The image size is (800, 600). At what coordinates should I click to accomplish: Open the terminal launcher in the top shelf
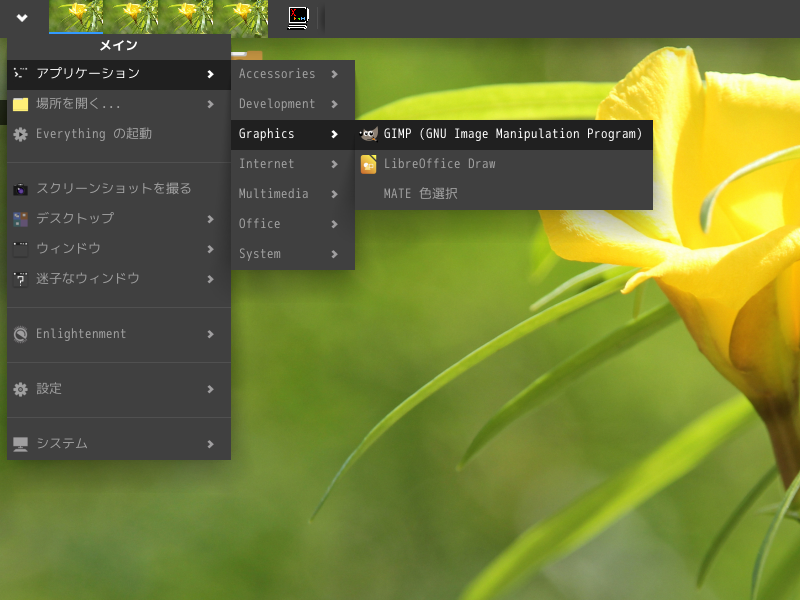coord(298,18)
